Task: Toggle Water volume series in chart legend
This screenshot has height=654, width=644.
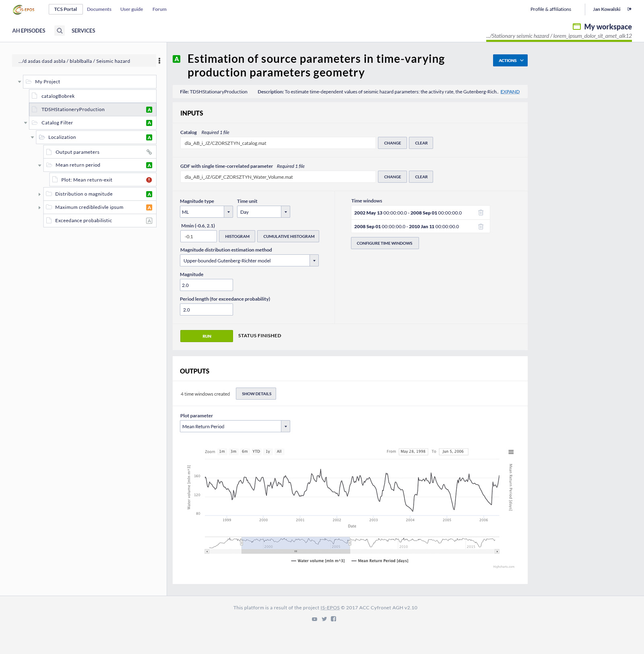Action: pos(318,561)
